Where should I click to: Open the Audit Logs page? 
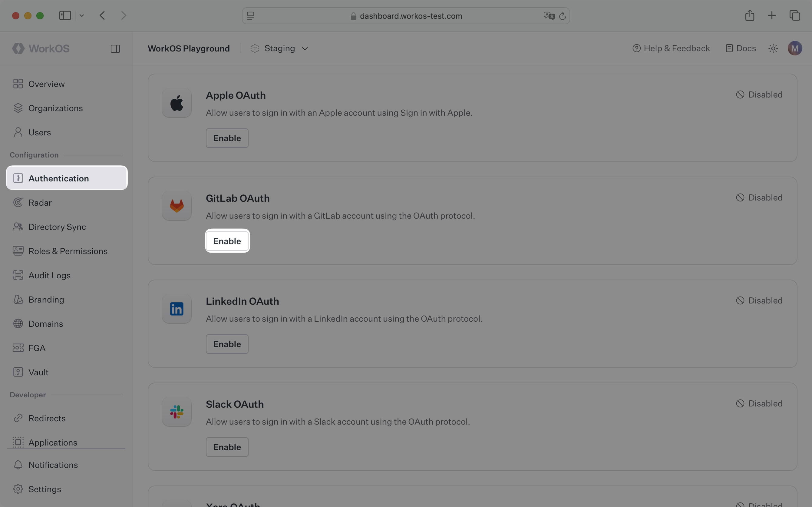(x=49, y=275)
